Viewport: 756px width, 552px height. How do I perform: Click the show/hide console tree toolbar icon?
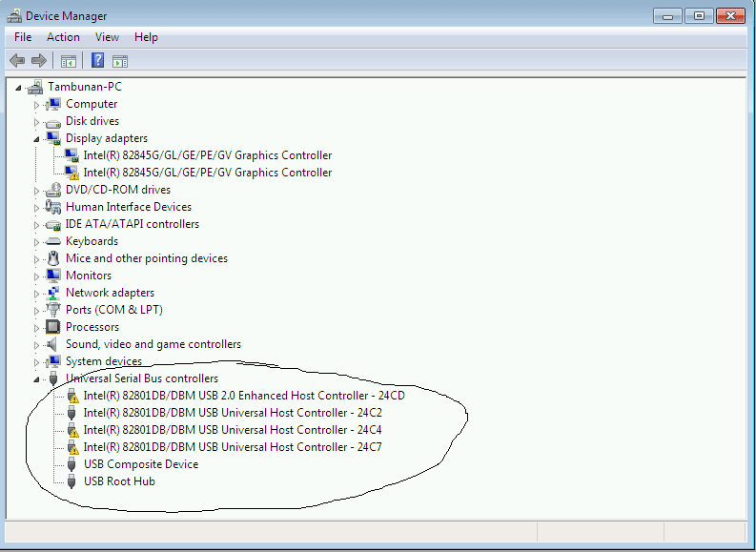(x=69, y=61)
